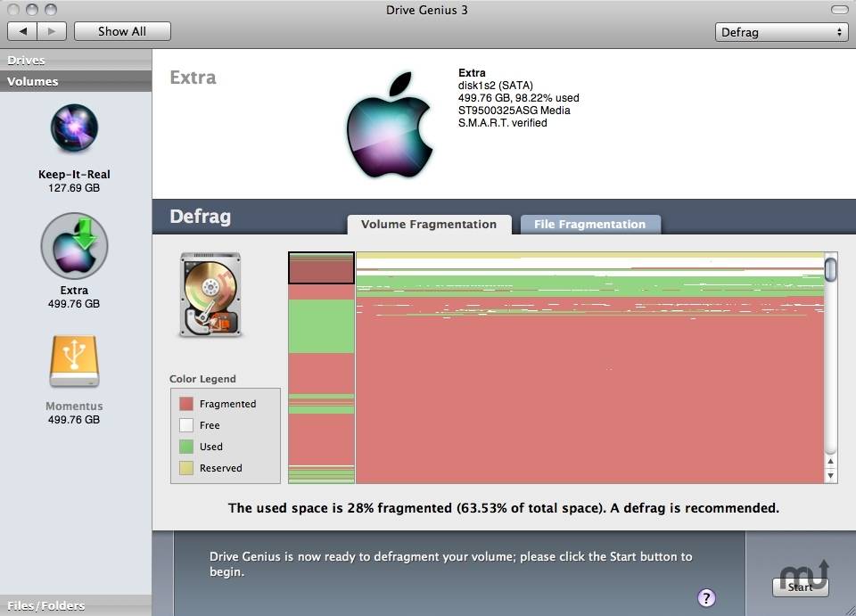Click the large Apple logo volume image

390,125
